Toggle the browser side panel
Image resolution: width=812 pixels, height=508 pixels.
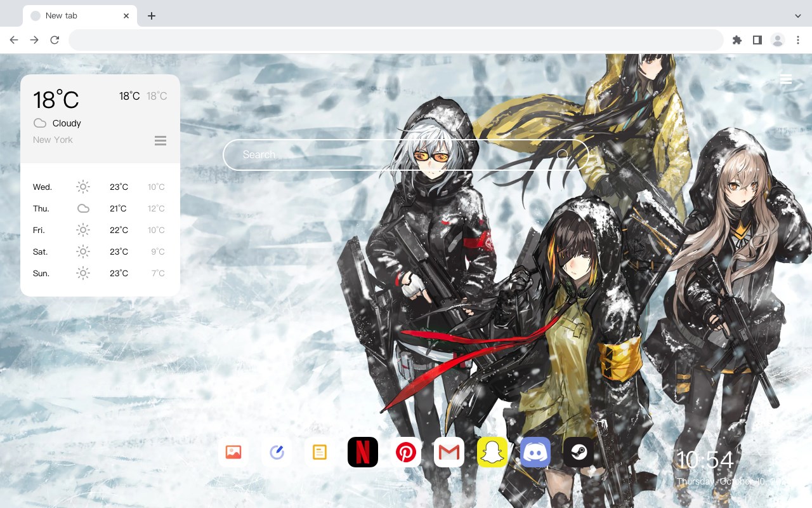757,40
